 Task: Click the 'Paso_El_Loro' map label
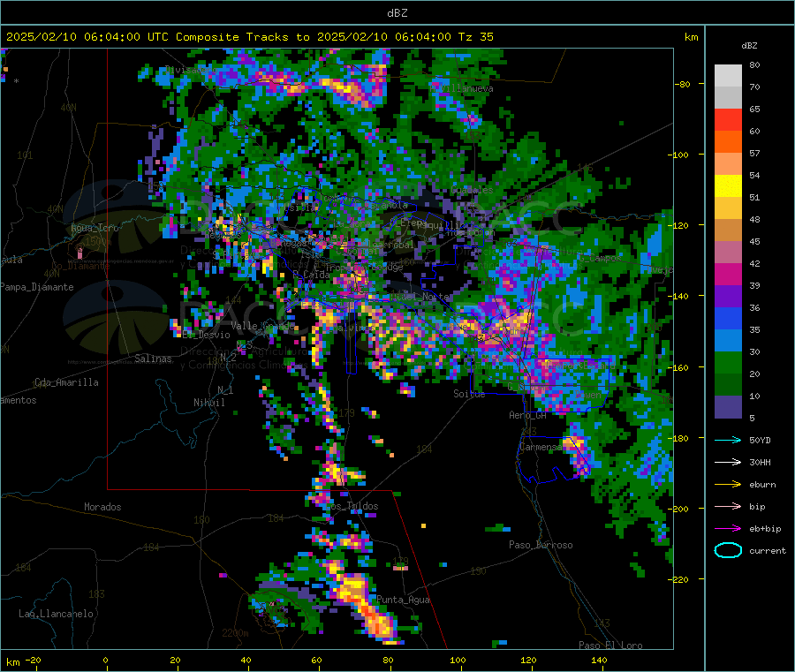click(610, 646)
